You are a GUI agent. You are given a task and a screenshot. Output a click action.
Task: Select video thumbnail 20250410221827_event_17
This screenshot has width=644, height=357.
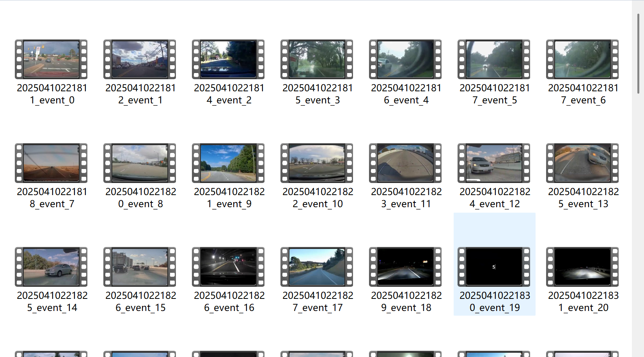pos(317,267)
